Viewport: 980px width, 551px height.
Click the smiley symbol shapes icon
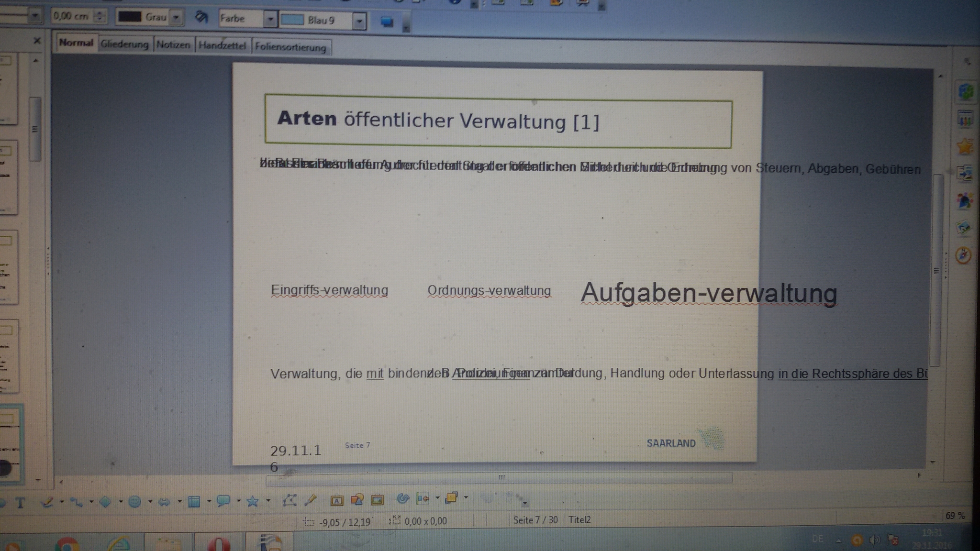click(x=135, y=501)
